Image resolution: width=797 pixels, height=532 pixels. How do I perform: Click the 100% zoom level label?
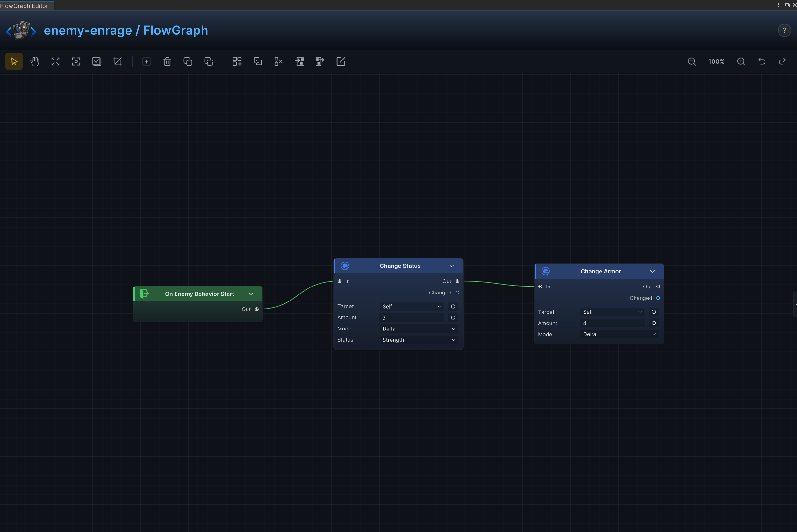[x=716, y=61]
